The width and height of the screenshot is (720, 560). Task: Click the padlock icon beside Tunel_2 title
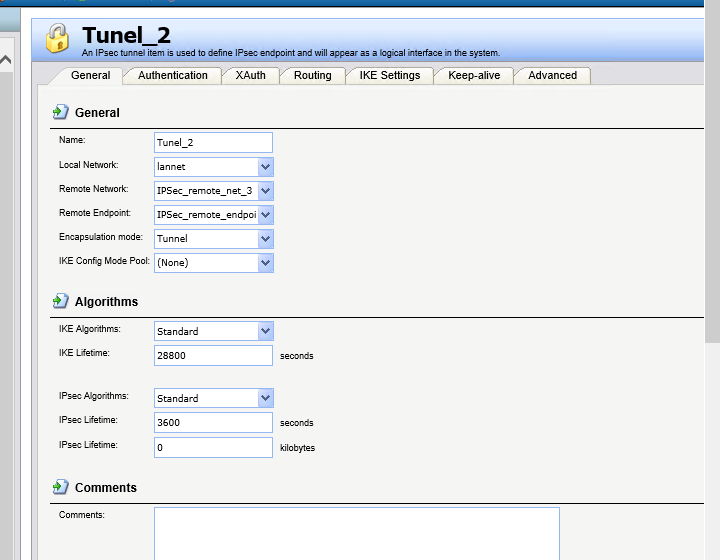(x=57, y=40)
